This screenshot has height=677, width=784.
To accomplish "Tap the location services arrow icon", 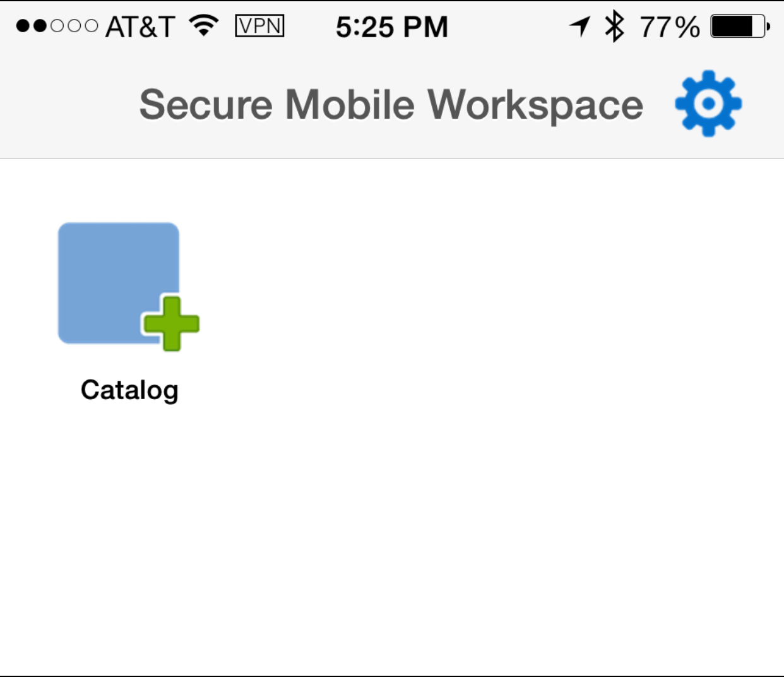I will pos(579,25).
